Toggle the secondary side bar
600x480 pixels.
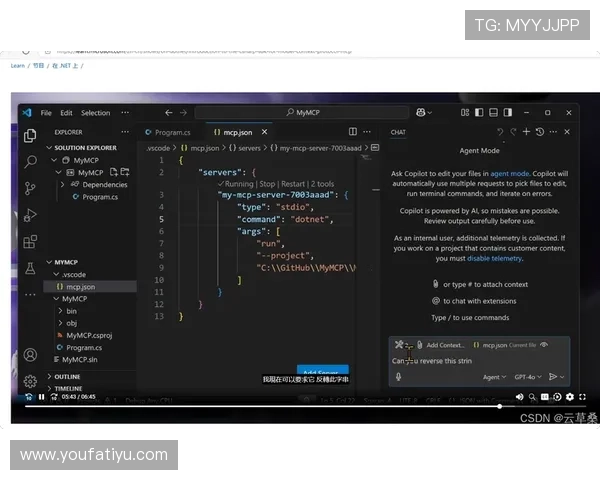pos(508,113)
